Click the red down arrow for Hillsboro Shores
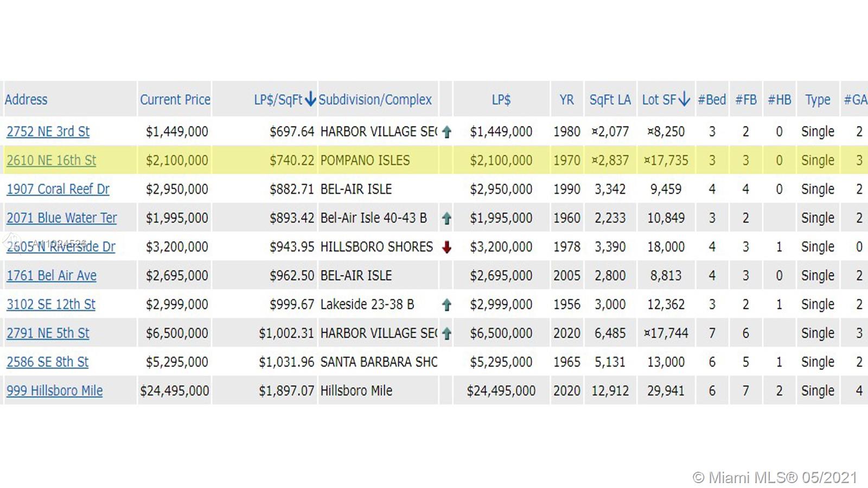 [446, 248]
